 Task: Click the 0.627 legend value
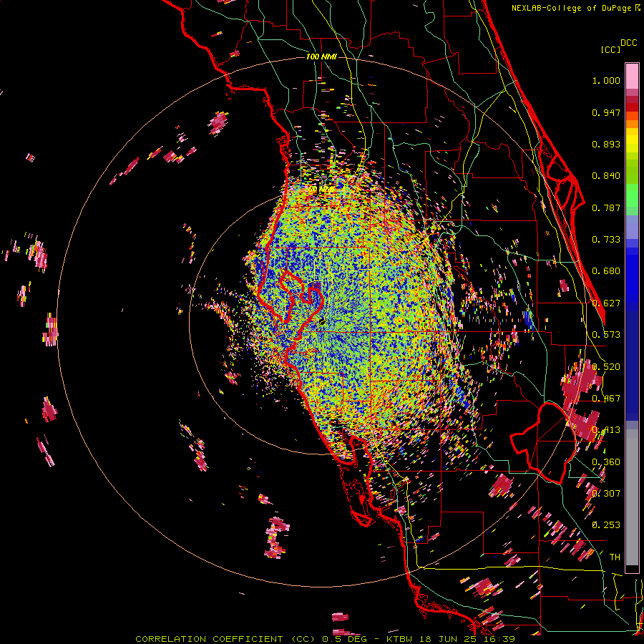tap(606, 303)
